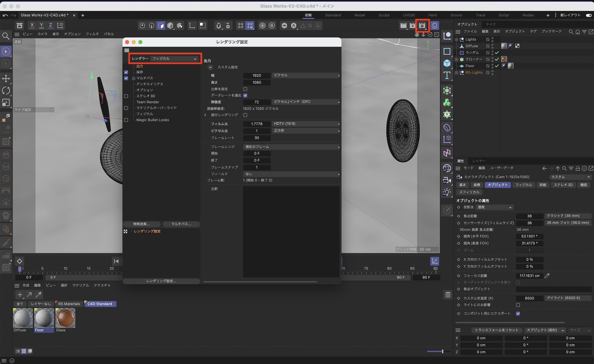Open Edit Render Settings toolbar icon

422,26
